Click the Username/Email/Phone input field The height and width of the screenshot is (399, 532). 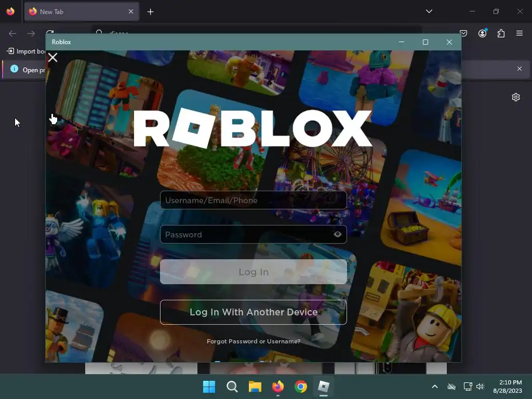click(253, 200)
